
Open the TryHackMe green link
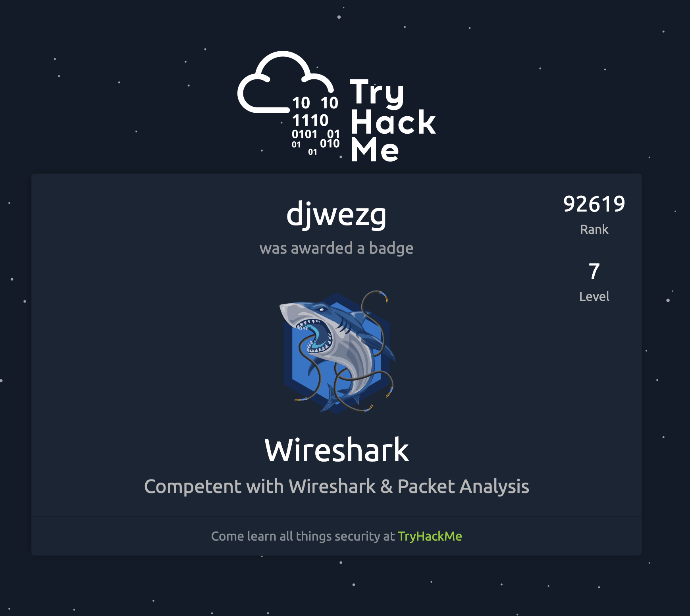pos(430,536)
